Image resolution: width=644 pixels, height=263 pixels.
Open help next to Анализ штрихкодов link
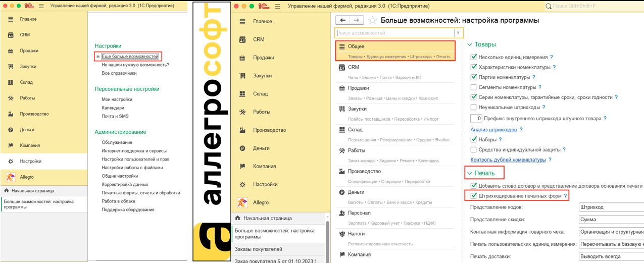pyautogui.click(x=521, y=130)
